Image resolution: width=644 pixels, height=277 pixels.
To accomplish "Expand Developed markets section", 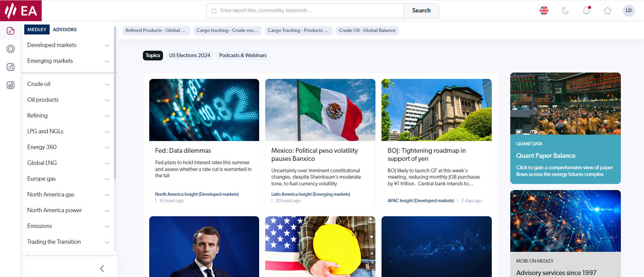I will pos(68,45).
